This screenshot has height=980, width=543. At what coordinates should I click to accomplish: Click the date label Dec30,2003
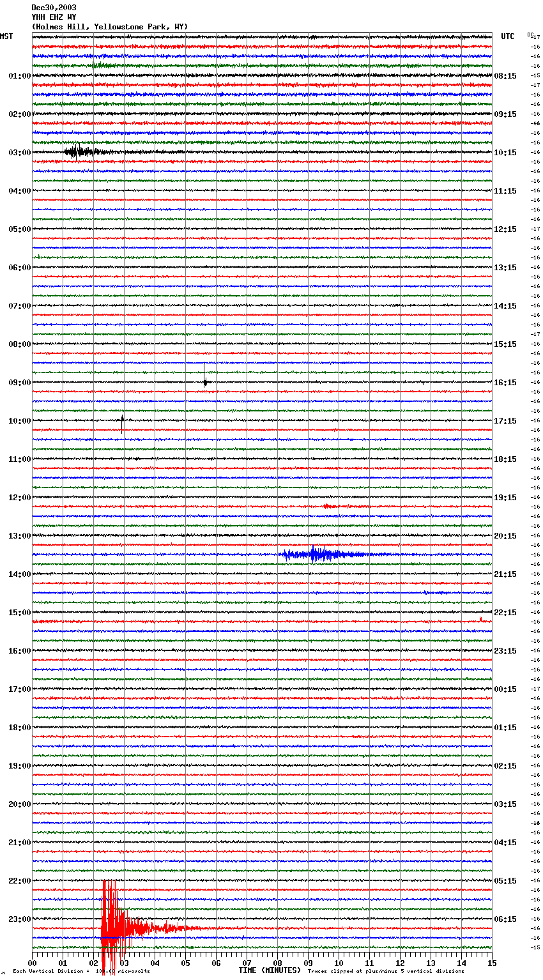tap(54, 8)
